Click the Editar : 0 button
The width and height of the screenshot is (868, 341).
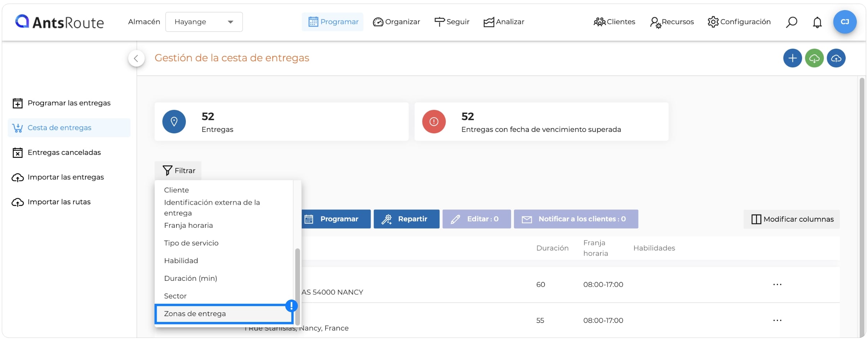click(x=476, y=219)
